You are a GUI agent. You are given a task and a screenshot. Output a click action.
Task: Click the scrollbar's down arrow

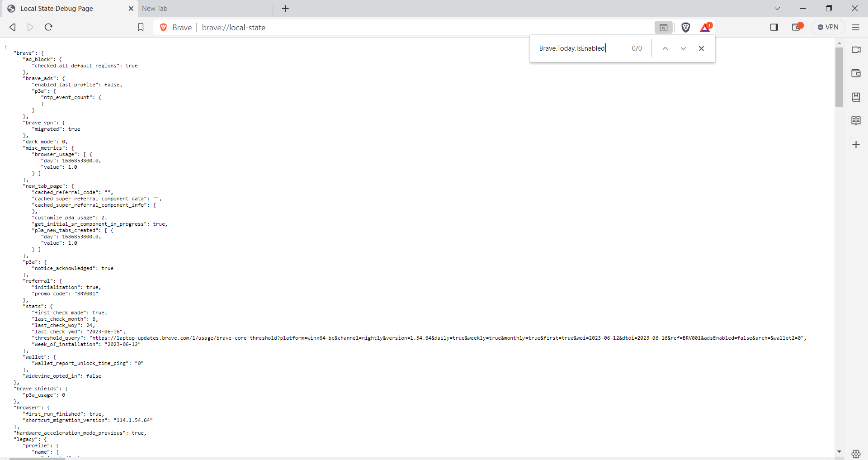point(839,452)
